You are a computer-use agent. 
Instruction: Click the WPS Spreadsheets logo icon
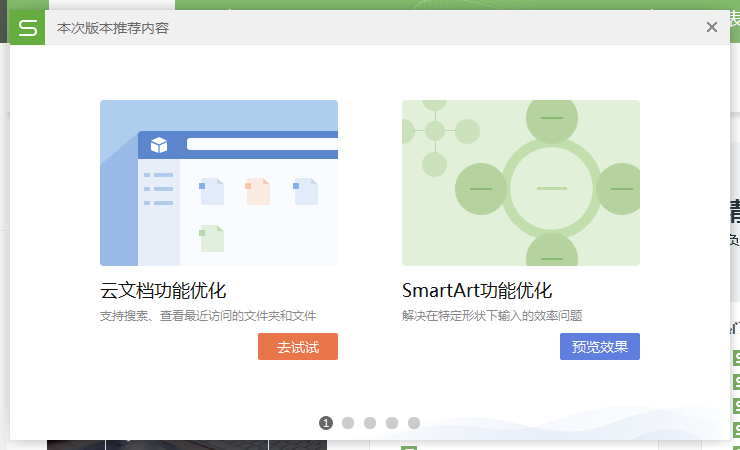(27, 28)
